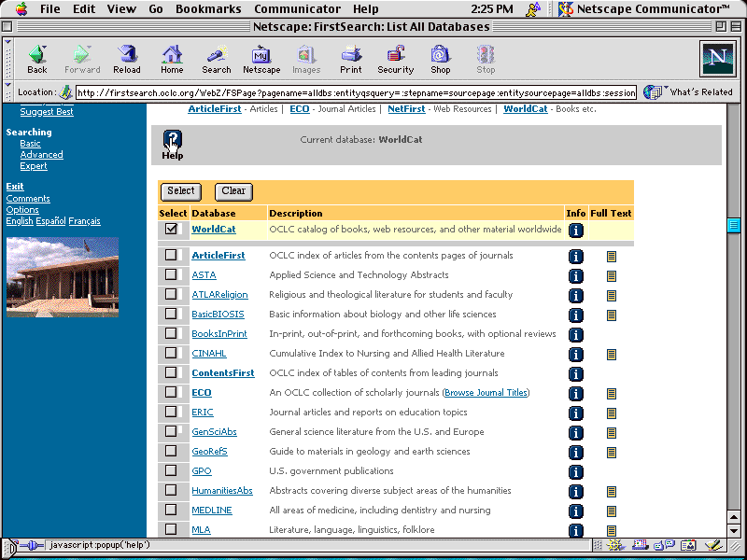Reload the current page
Viewport: 747px width, 560px height.
(127, 60)
